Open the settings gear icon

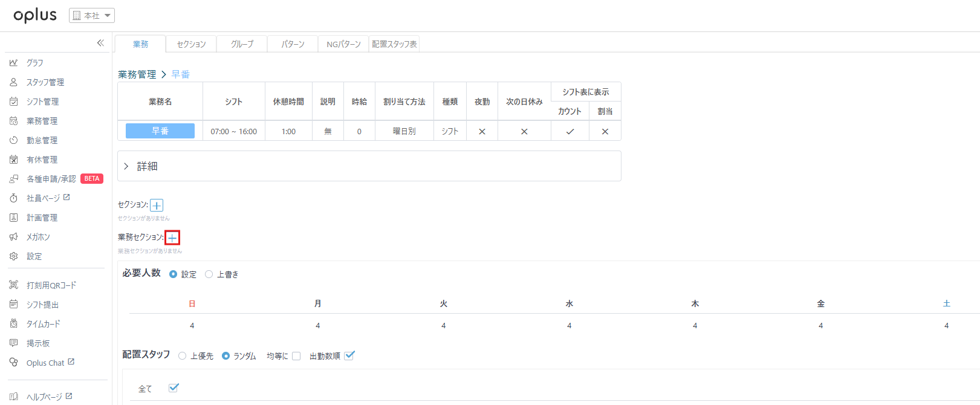point(13,256)
